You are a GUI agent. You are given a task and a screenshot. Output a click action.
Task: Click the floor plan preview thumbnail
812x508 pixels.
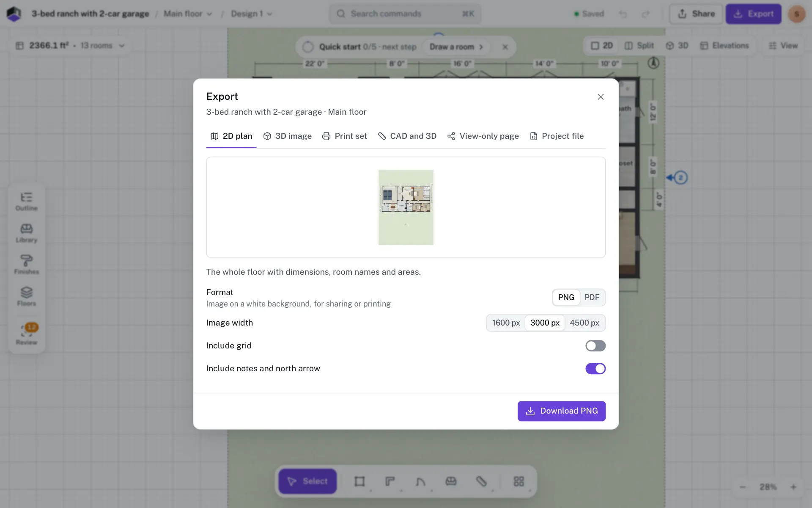[x=406, y=207]
